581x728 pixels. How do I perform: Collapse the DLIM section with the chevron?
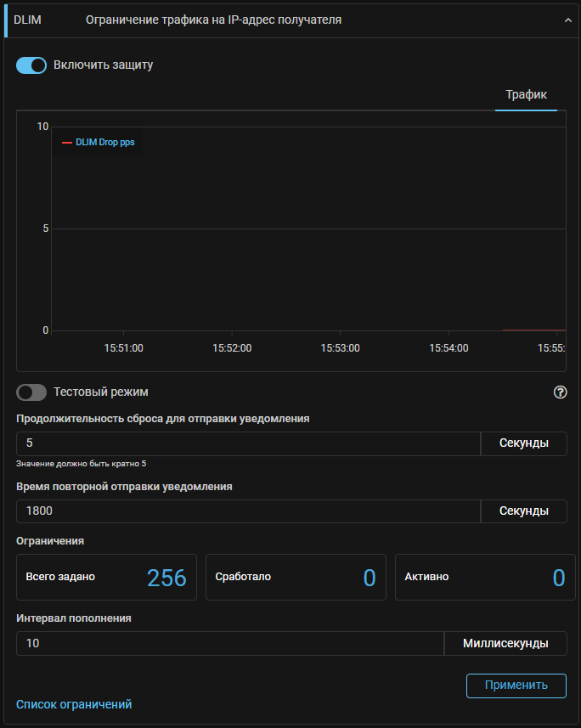click(568, 20)
